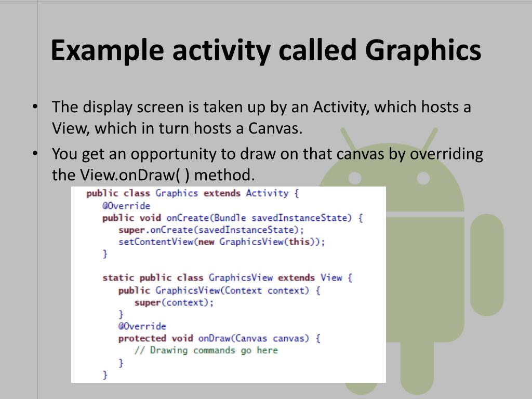Click the line 'super(context);'
The image size is (532, 399).
pos(174,303)
